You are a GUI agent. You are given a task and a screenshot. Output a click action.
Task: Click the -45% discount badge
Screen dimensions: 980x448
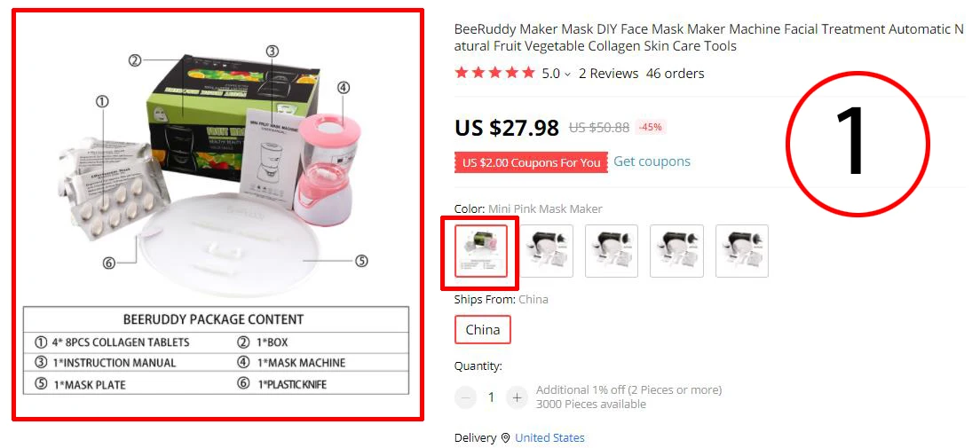pyautogui.click(x=651, y=128)
